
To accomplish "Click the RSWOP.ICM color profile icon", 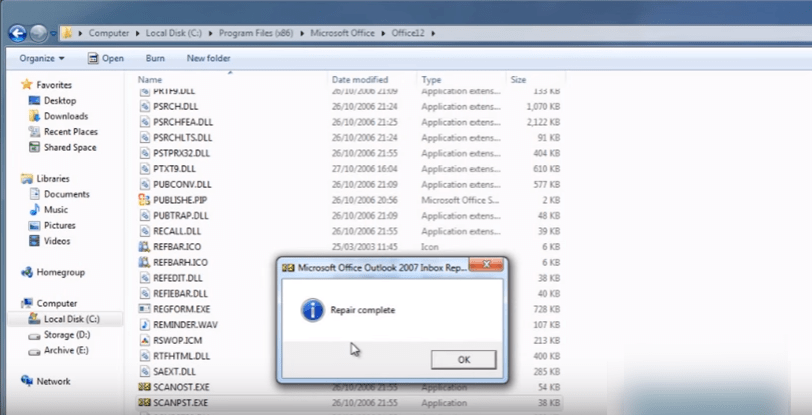I will 145,340.
